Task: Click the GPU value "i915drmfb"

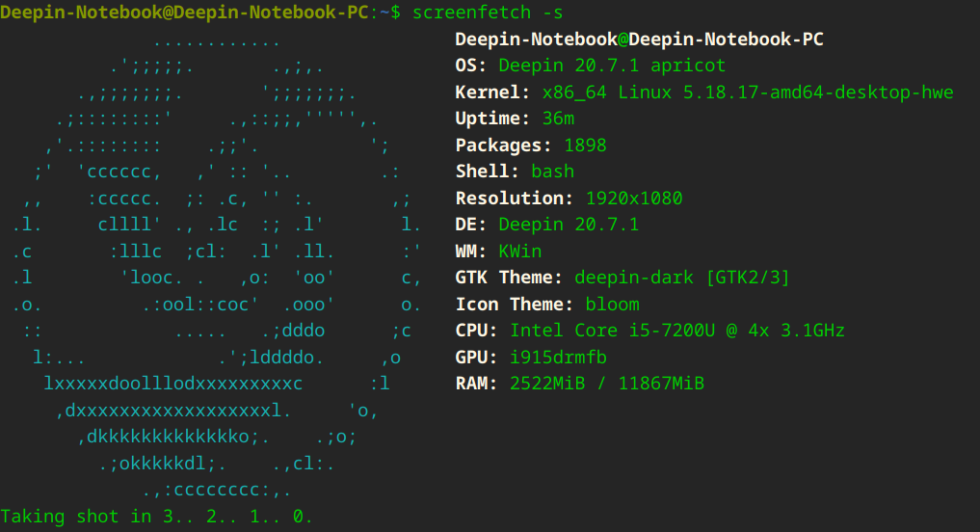Action: 547,358
